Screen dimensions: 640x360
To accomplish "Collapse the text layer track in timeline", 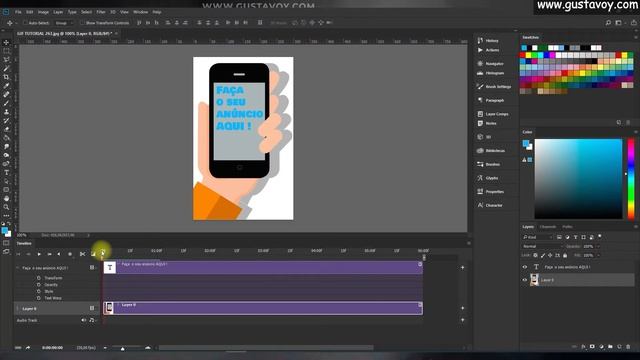I will click(x=18, y=268).
